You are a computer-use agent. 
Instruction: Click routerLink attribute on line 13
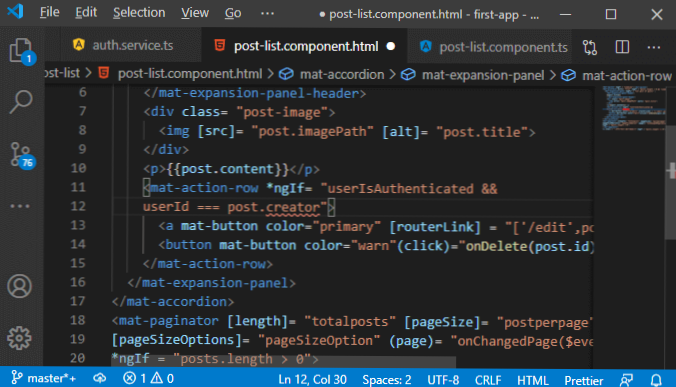click(x=435, y=227)
